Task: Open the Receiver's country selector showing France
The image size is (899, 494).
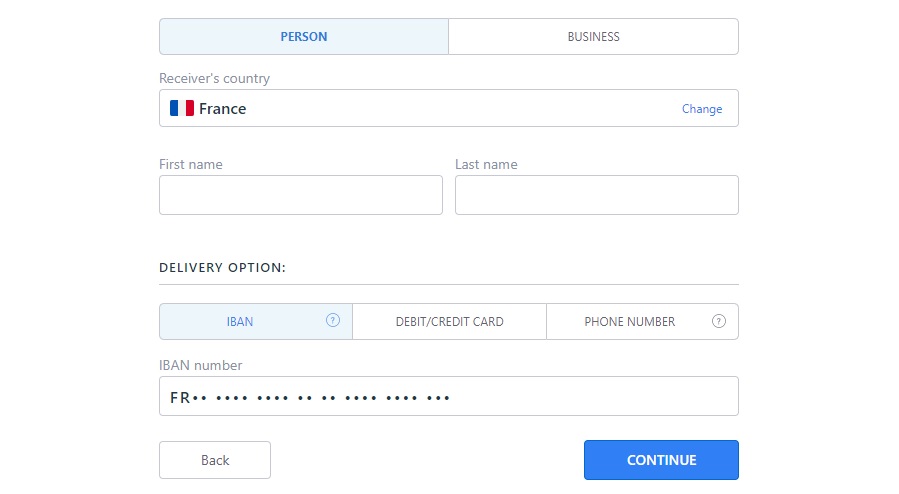Action: [449, 108]
